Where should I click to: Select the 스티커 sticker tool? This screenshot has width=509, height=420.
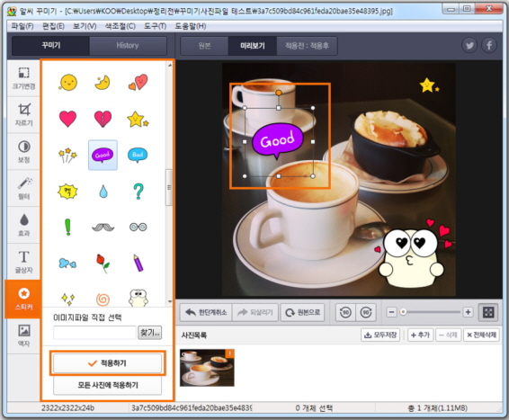click(x=23, y=299)
